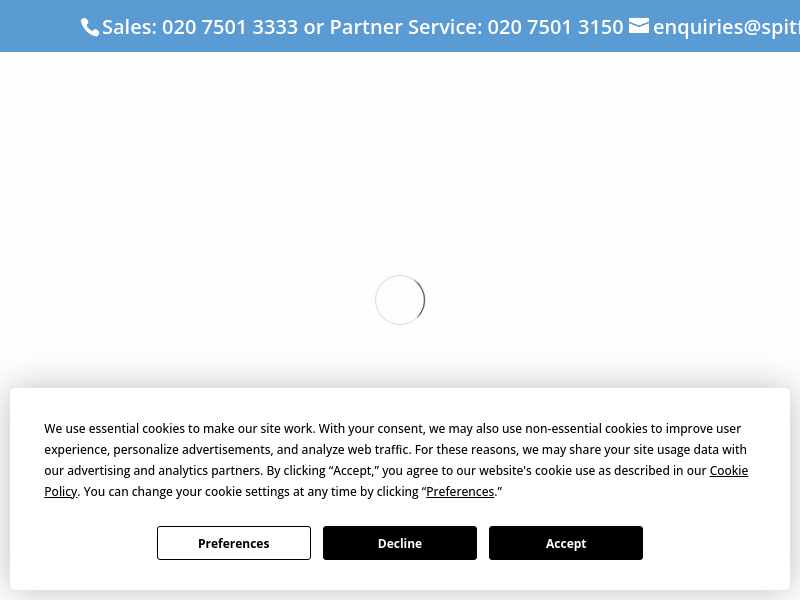
Task: Click the word "Policy" starting the last line
Action: click(60, 491)
